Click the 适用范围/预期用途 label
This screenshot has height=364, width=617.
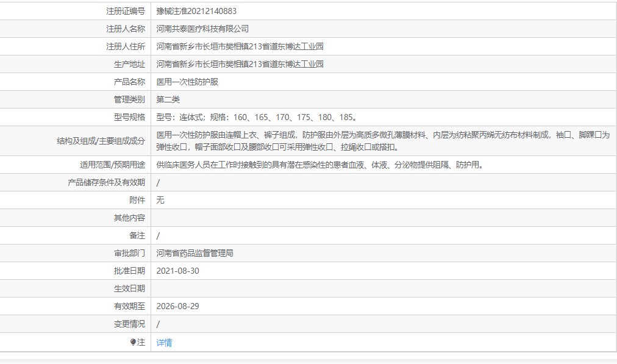tap(113, 165)
